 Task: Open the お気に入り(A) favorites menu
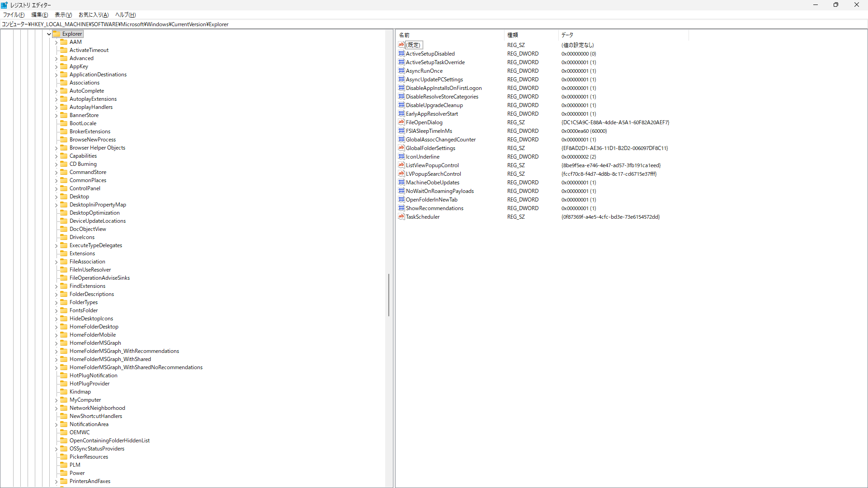point(93,15)
